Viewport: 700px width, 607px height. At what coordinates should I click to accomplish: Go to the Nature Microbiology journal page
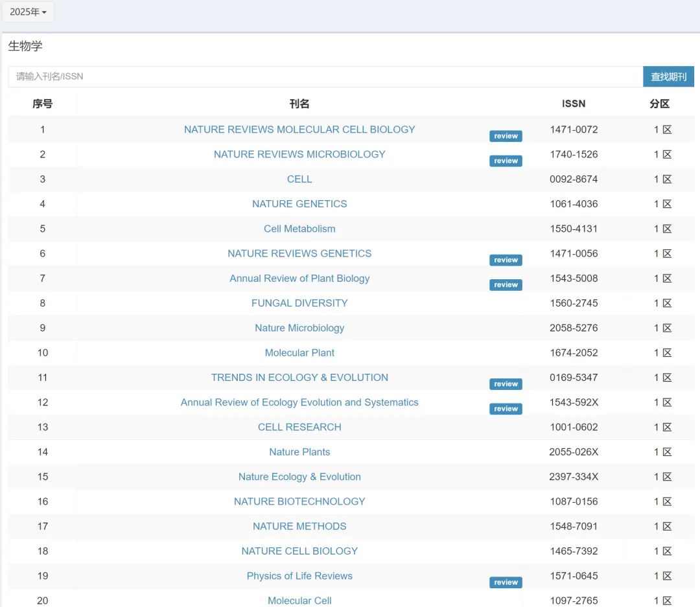(x=299, y=328)
